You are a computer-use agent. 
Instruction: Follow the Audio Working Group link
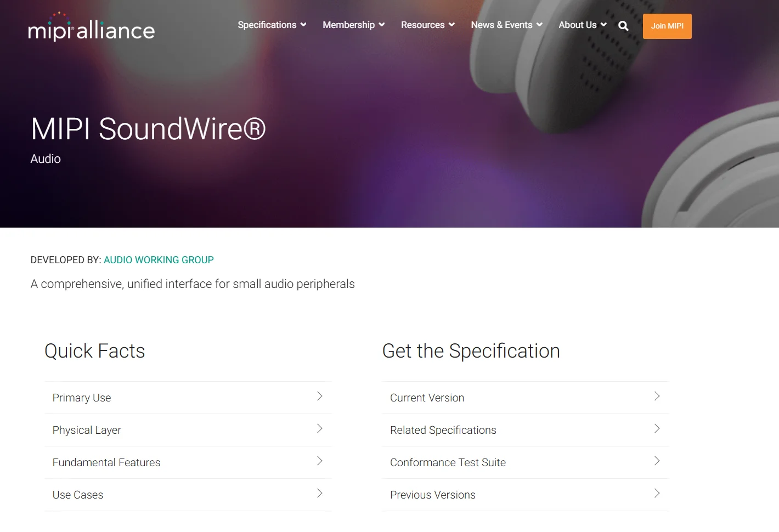click(x=159, y=260)
